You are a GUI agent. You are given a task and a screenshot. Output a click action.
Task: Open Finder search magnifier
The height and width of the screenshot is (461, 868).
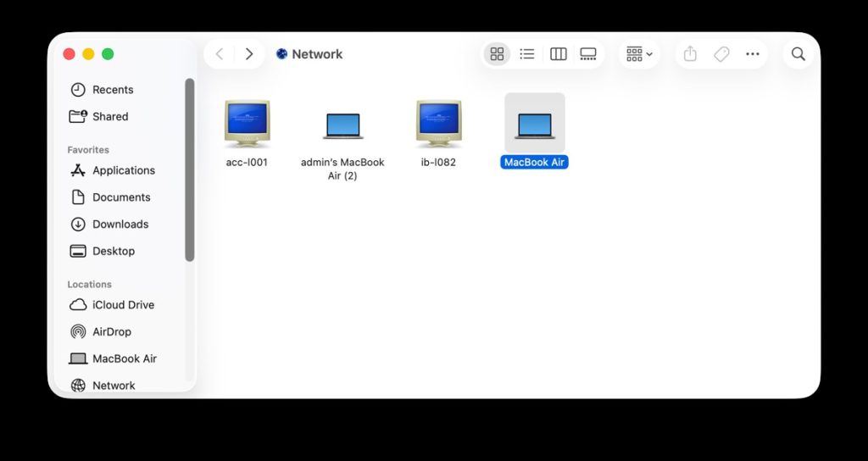coord(798,53)
